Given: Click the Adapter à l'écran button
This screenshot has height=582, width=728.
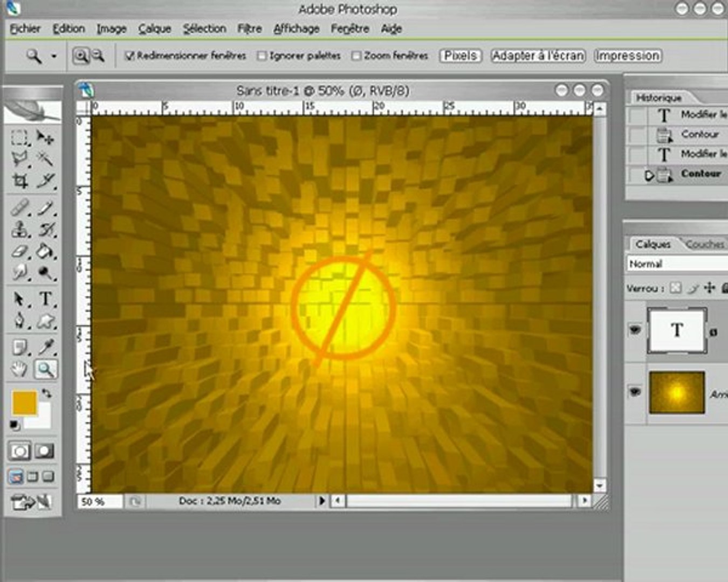Looking at the screenshot, I should tap(538, 56).
